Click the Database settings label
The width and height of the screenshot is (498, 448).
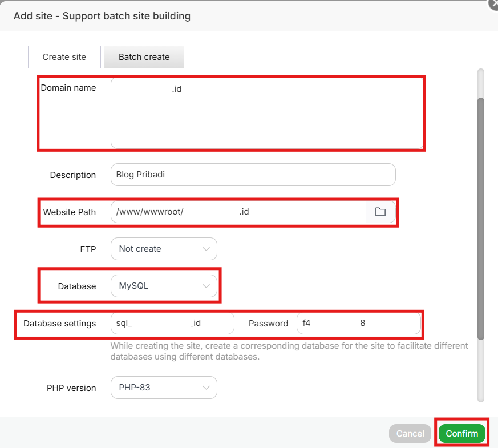[60, 323]
